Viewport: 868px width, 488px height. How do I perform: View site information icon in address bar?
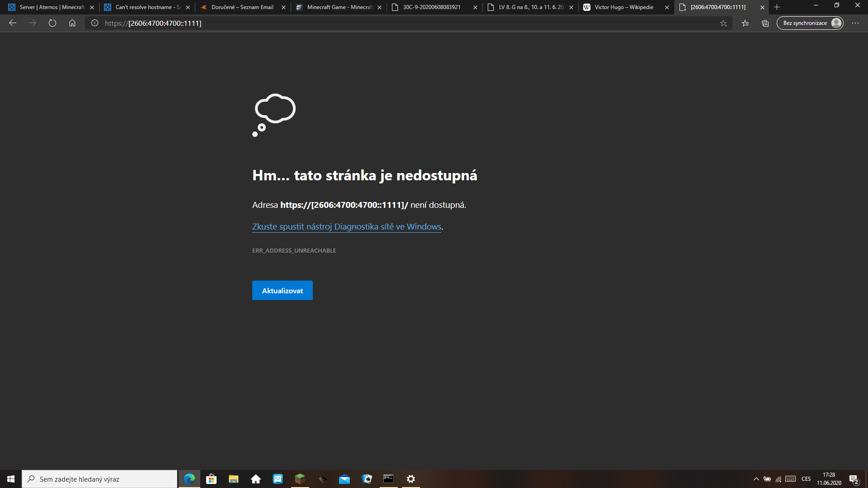[x=94, y=23]
